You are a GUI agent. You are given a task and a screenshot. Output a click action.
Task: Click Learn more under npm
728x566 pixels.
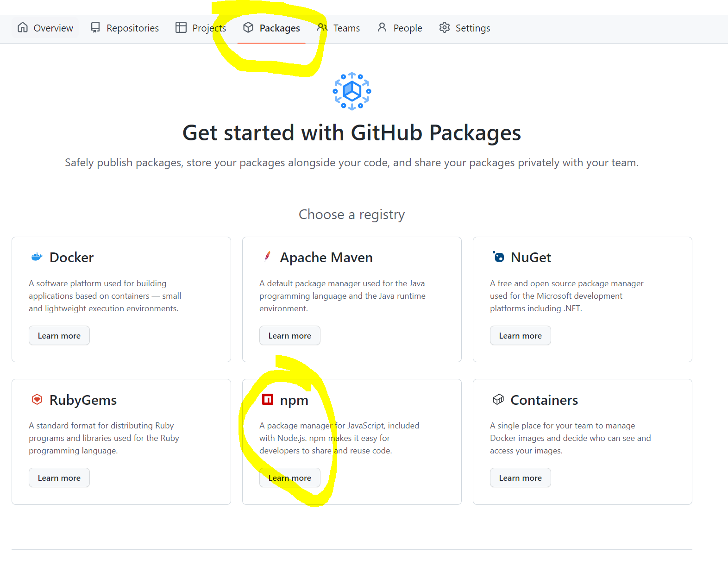(289, 478)
